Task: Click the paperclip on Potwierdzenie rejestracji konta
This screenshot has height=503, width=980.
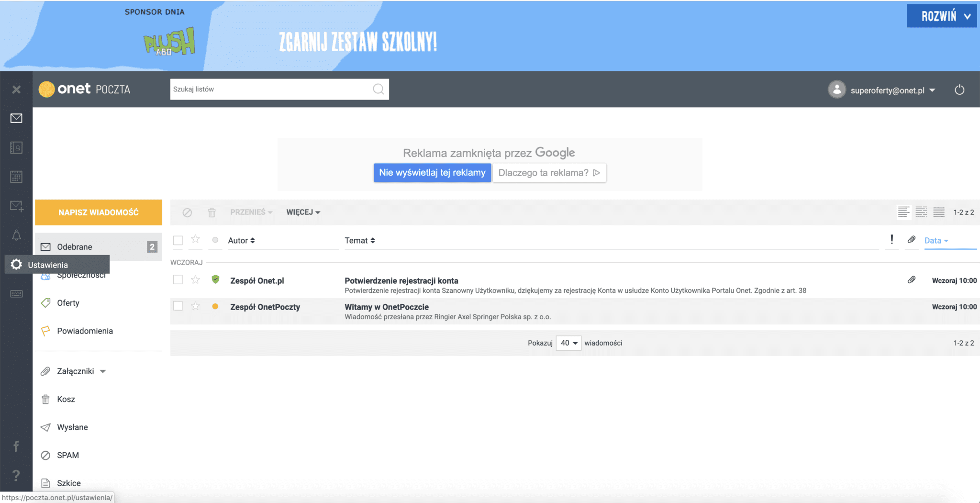Action: [912, 280]
